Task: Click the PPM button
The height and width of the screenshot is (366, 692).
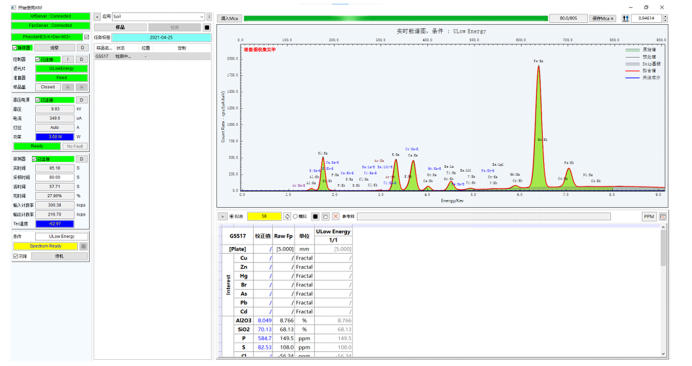Action: (649, 216)
